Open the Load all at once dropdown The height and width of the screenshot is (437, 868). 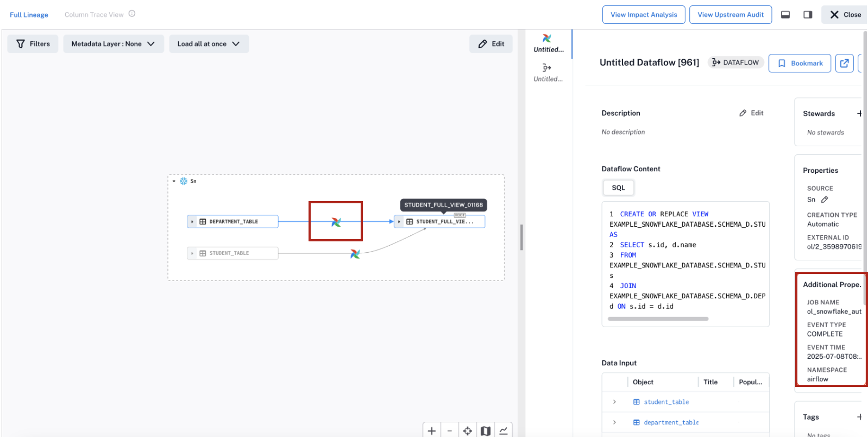pos(209,44)
